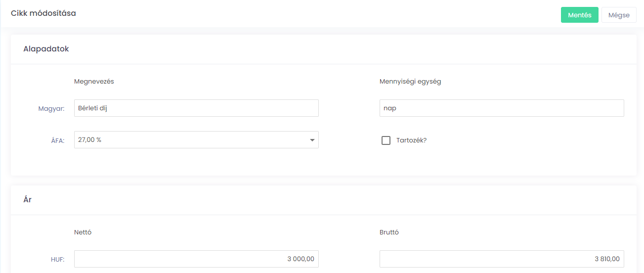The height and width of the screenshot is (273, 644).
Task: Save changes with the Mentés button
Action: [x=579, y=15]
